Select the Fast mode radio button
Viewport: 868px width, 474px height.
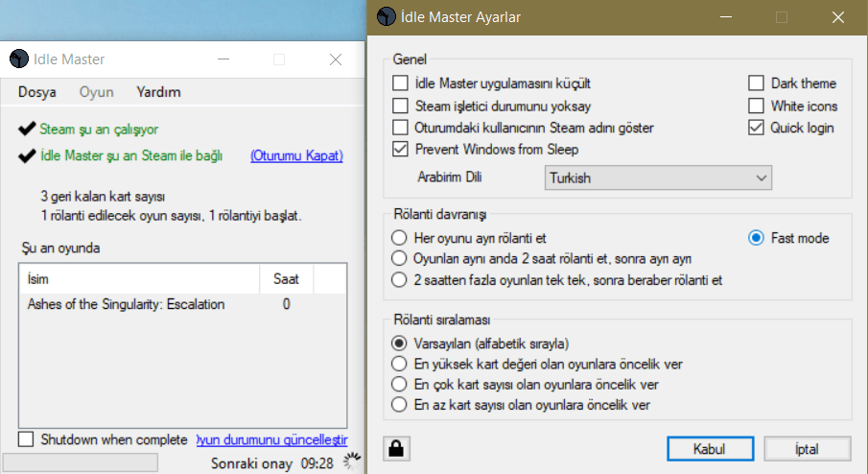point(756,238)
